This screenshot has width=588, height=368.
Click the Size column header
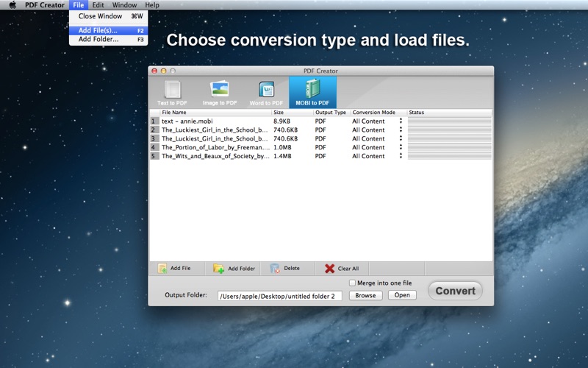click(x=292, y=113)
